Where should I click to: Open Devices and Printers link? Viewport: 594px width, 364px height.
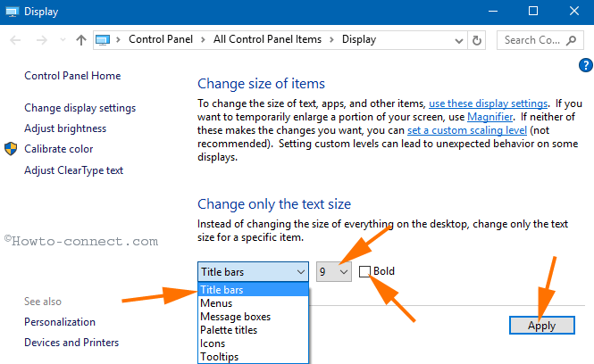click(71, 343)
